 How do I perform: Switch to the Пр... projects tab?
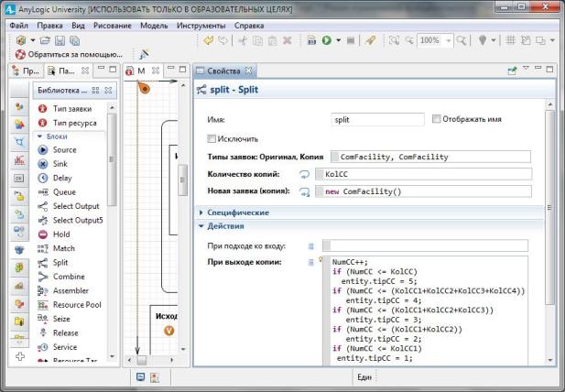(x=26, y=71)
